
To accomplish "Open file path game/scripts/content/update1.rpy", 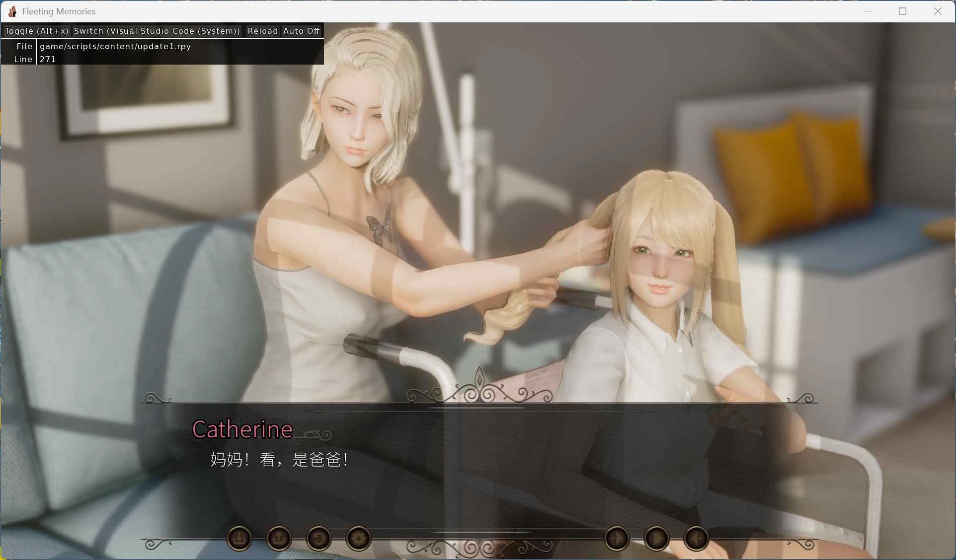I will coord(115,46).
